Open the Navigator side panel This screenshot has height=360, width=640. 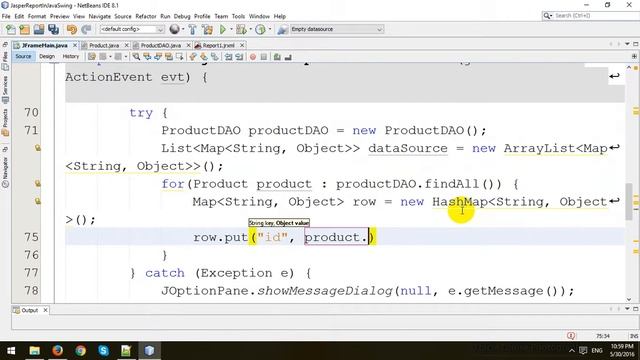click(5, 172)
